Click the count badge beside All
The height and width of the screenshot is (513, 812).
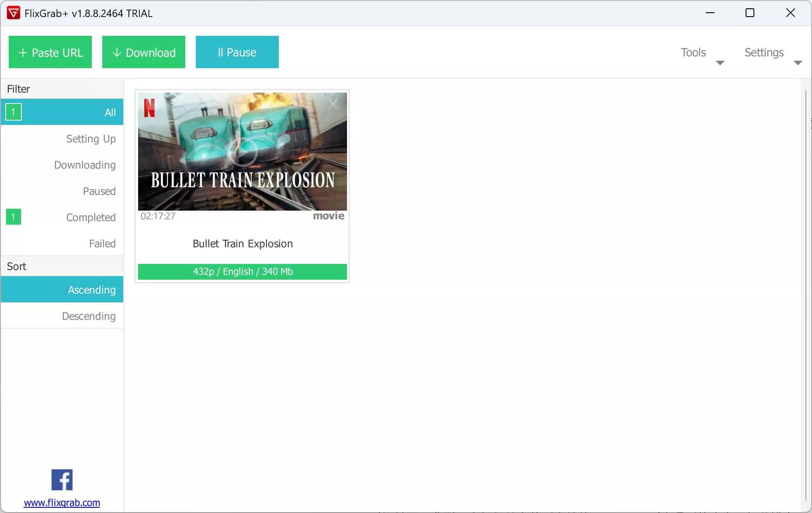click(14, 112)
